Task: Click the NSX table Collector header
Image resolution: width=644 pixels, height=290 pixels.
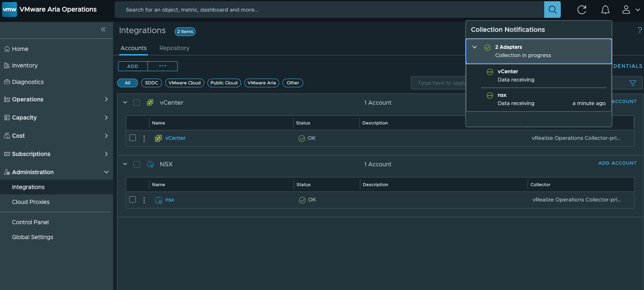Action: [540, 185]
